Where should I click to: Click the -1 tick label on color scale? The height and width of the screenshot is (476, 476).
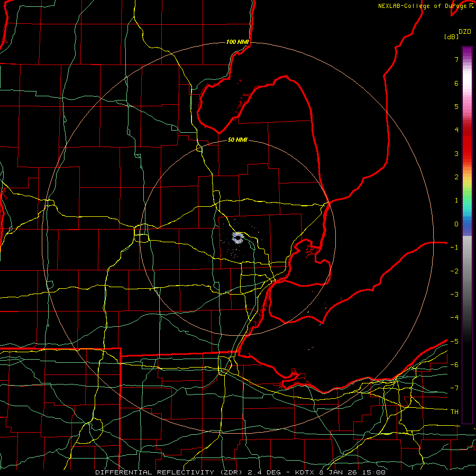coord(454,248)
